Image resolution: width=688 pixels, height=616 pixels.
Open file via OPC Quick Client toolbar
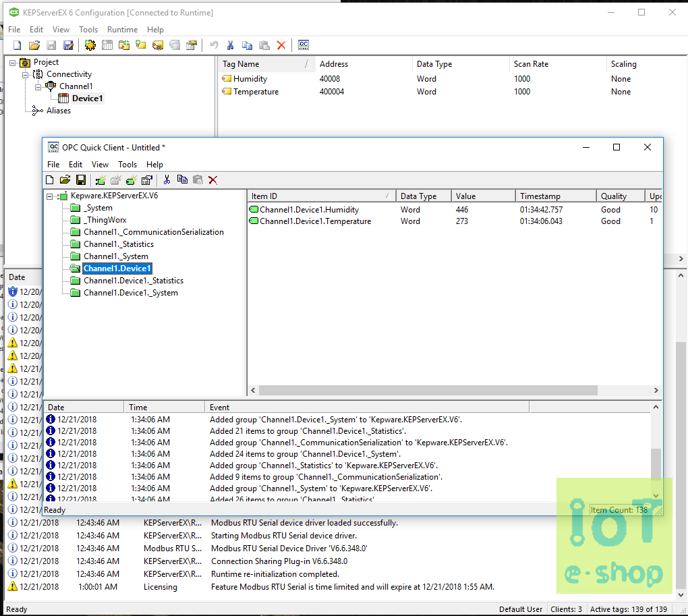click(x=65, y=180)
